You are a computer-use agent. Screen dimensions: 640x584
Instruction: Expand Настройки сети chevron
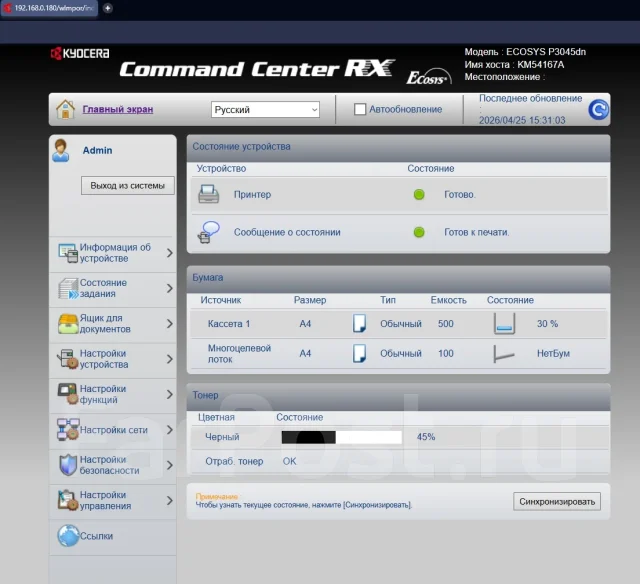(170, 430)
